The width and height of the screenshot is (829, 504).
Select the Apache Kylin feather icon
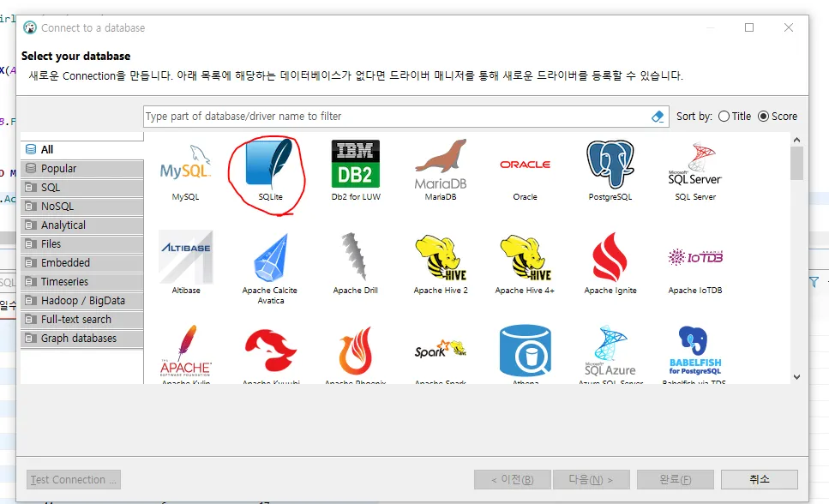[x=186, y=350]
